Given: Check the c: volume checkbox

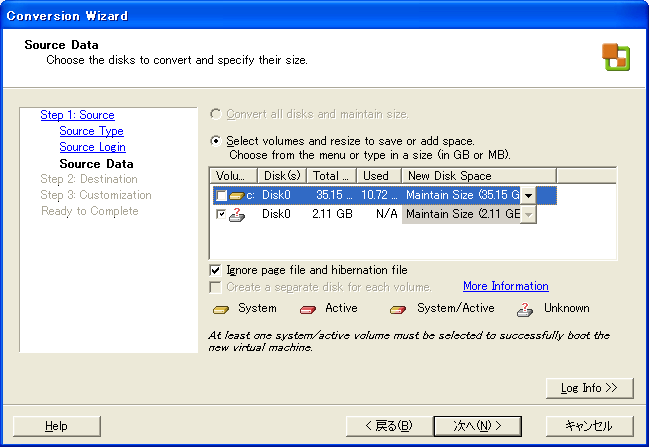Looking at the screenshot, I should 221,196.
